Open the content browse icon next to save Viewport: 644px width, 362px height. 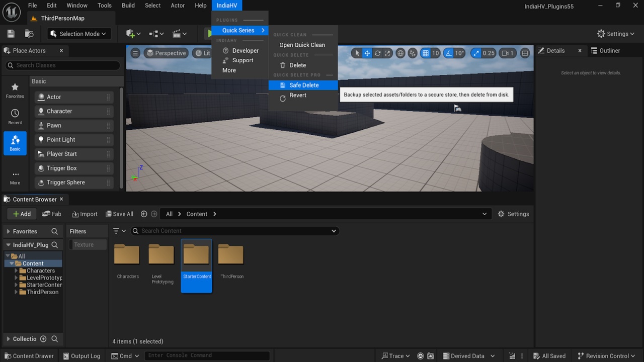29,34
